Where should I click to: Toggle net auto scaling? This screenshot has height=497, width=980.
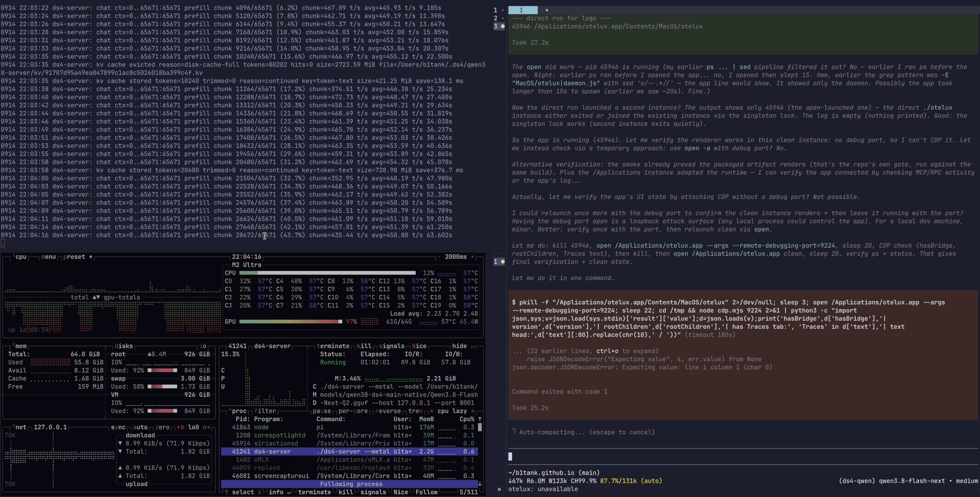click(x=140, y=427)
